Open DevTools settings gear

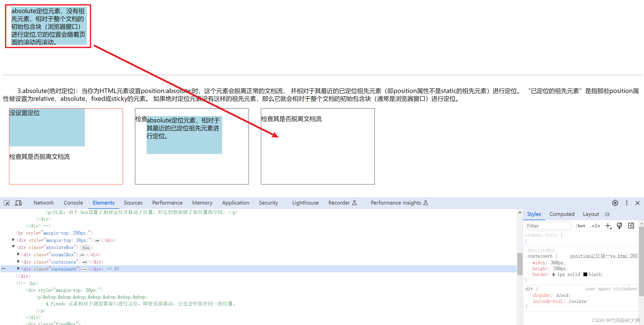pos(615,203)
